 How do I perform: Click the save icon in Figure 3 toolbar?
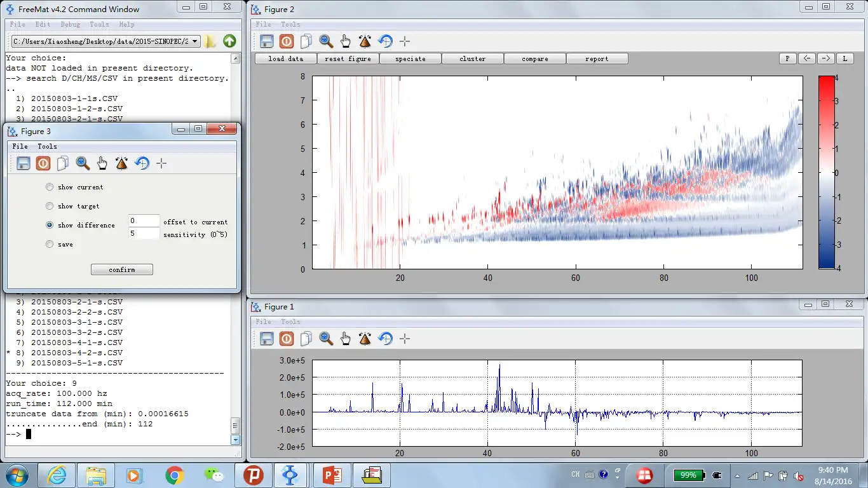pyautogui.click(x=24, y=163)
